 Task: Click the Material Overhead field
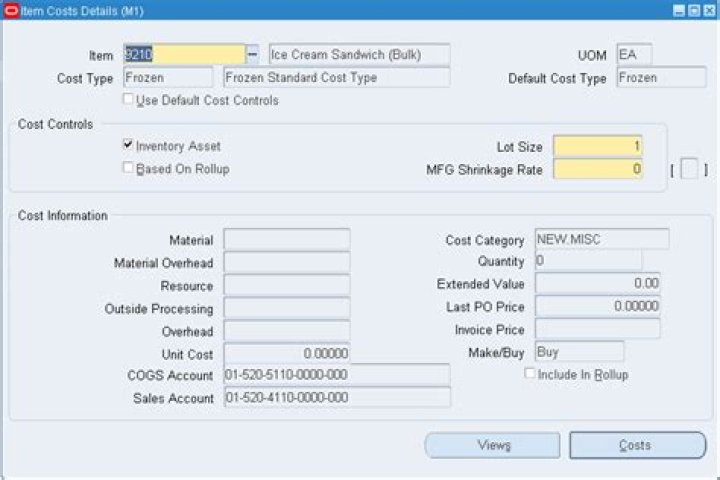[x=287, y=262]
